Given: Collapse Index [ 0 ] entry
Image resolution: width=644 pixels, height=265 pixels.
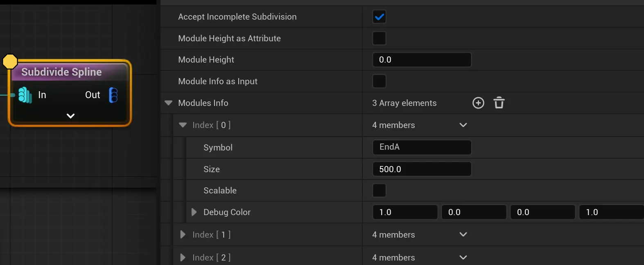Looking at the screenshot, I should point(183,125).
